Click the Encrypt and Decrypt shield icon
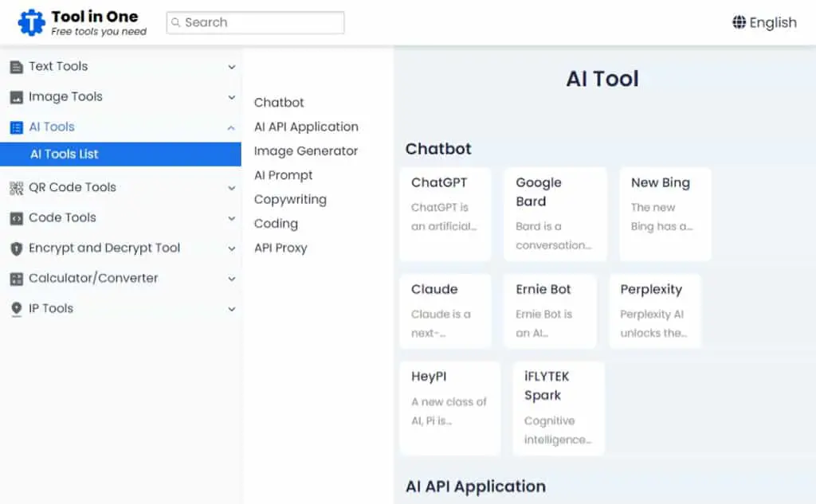The image size is (816, 504). click(17, 248)
